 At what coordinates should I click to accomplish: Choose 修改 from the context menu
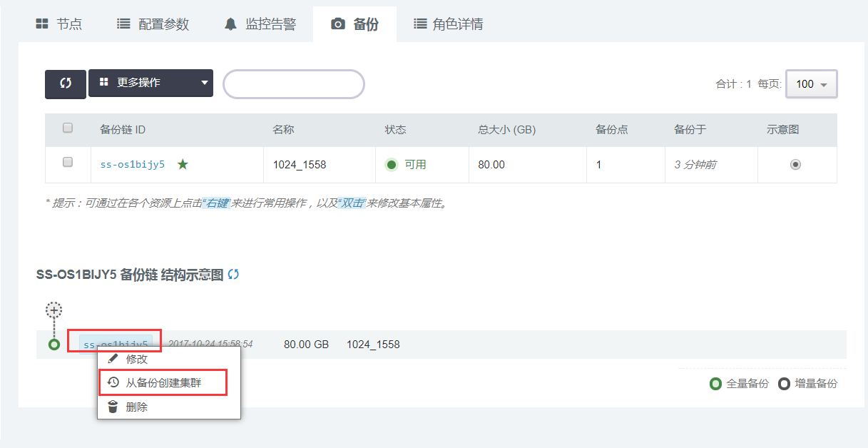click(169, 359)
